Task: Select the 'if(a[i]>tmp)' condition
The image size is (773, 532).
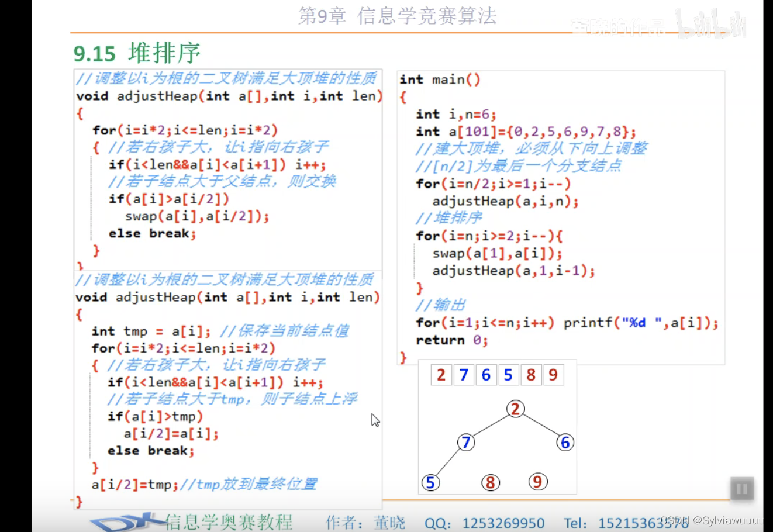Action: (155, 416)
